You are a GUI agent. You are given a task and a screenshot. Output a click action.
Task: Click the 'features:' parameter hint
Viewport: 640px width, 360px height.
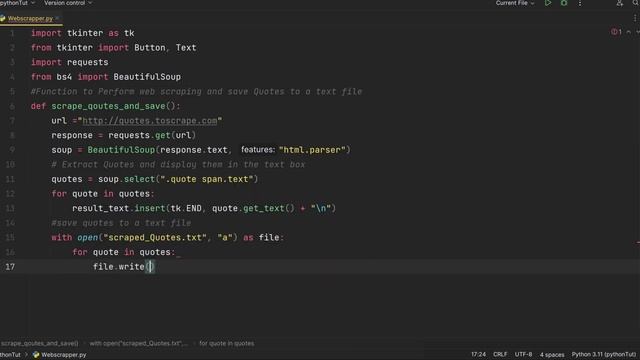(x=258, y=150)
